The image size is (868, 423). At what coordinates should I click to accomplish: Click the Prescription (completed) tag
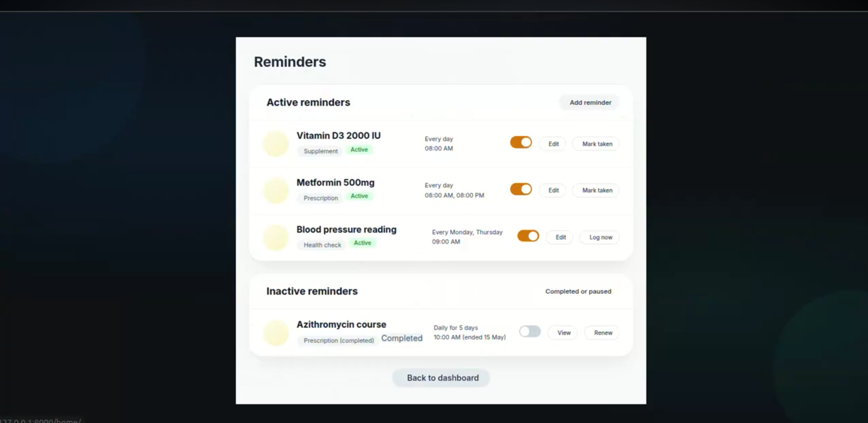[338, 341]
